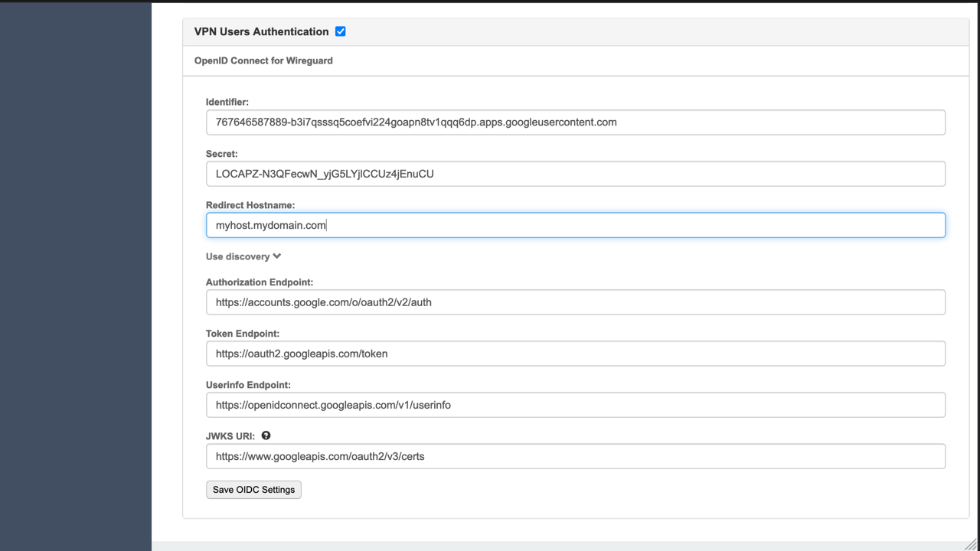Click into the Secret input field
980x551 pixels.
tap(575, 174)
